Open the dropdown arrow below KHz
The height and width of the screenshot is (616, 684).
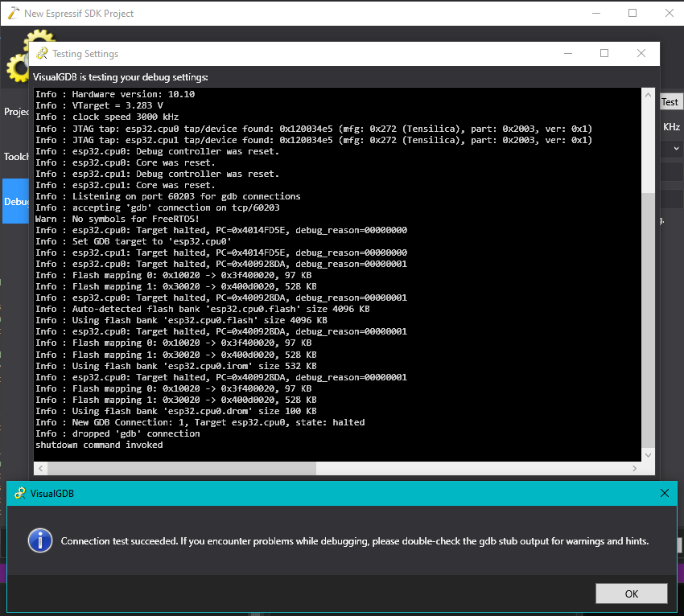(676, 148)
